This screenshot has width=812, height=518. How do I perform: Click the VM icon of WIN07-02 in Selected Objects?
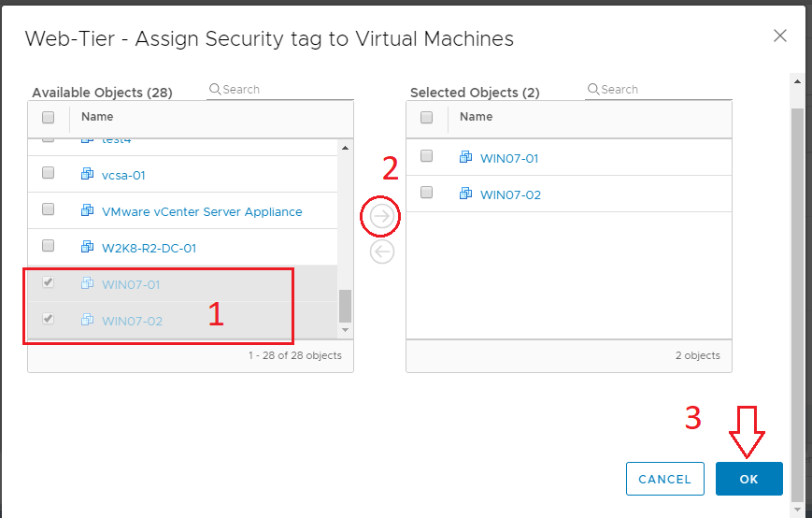pos(466,194)
